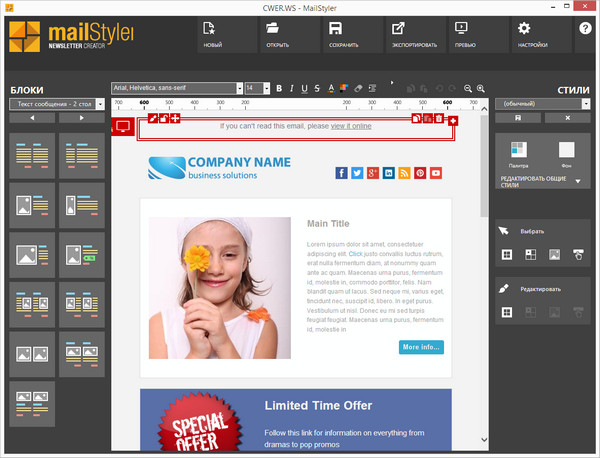
Task: Open the Фон background swatch
Action: (566, 154)
